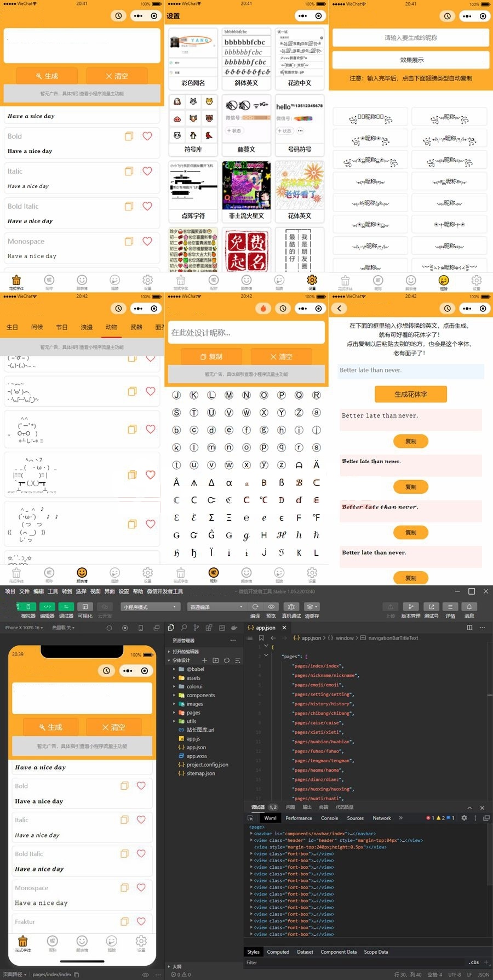Open the 普通编译 dropdown
Viewport: 493px width, 980px height.
(x=217, y=607)
